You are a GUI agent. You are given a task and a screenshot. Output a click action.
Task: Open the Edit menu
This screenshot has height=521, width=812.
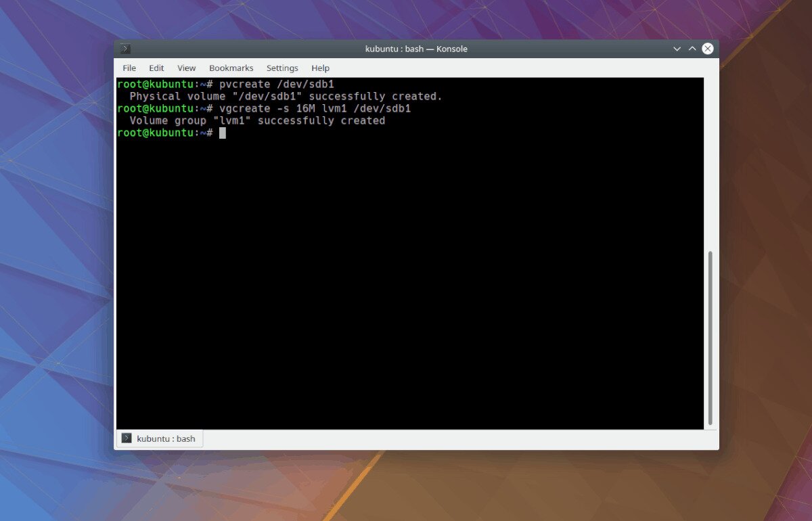point(156,68)
